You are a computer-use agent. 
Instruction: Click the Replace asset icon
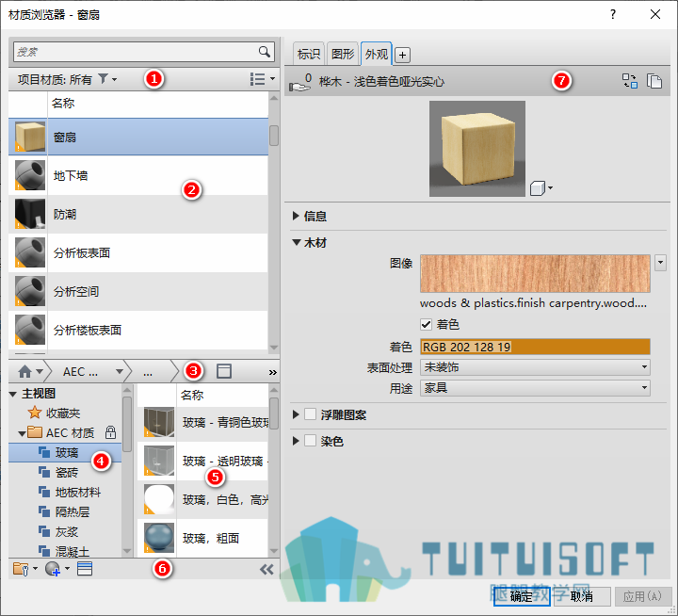(630, 81)
